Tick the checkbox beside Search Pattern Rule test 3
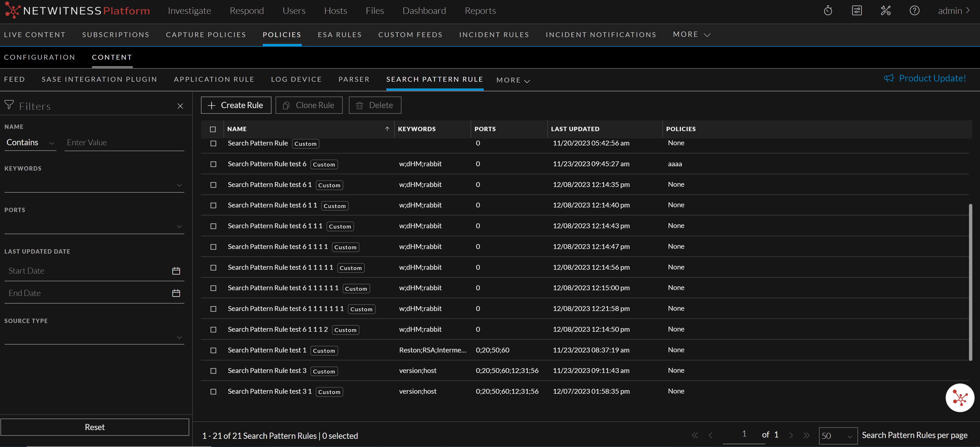 (x=213, y=371)
